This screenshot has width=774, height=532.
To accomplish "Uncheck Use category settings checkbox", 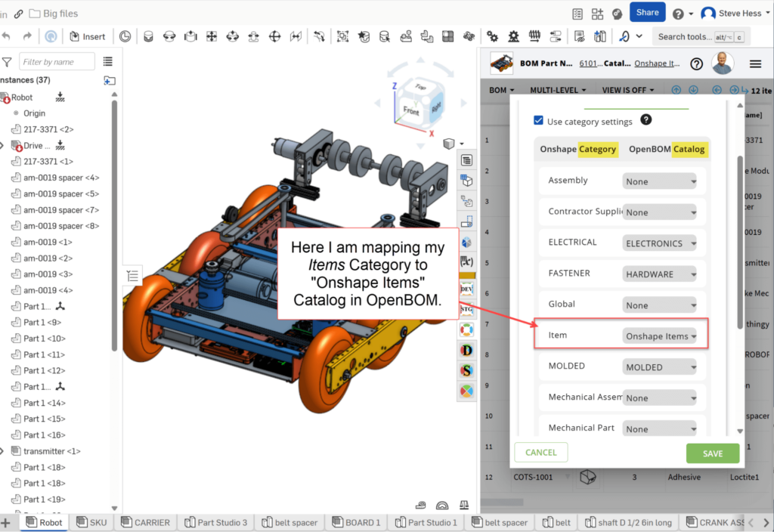I will [538, 120].
